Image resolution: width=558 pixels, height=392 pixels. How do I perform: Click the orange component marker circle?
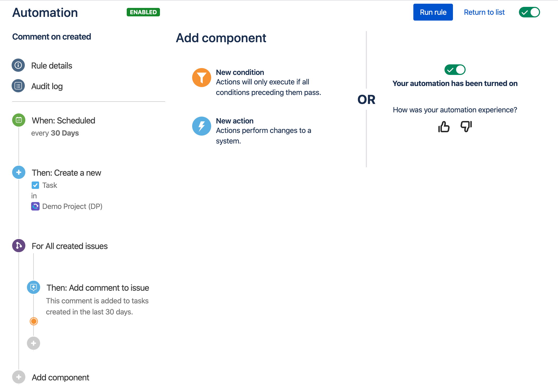pos(34,321)
